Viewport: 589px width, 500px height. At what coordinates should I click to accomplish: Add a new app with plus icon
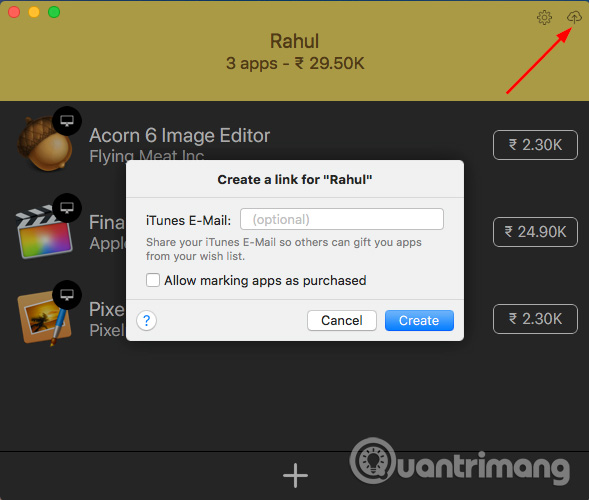[x=295, y=475]
